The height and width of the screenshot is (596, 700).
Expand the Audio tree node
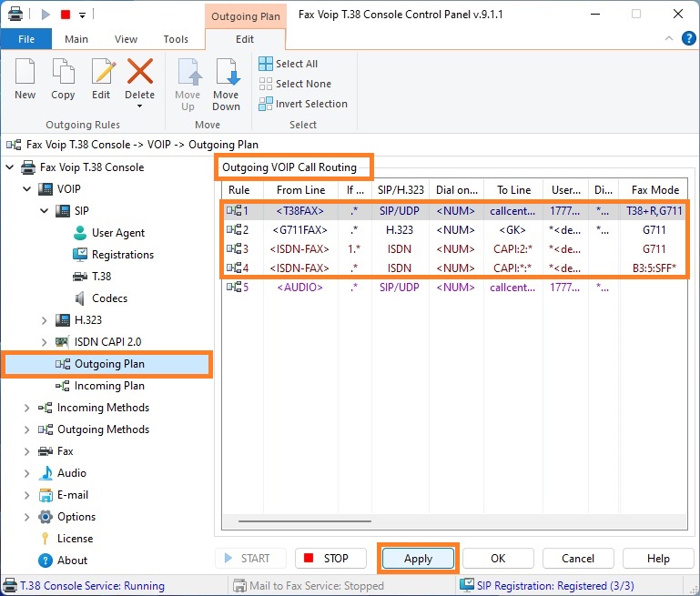pos(26,473)
